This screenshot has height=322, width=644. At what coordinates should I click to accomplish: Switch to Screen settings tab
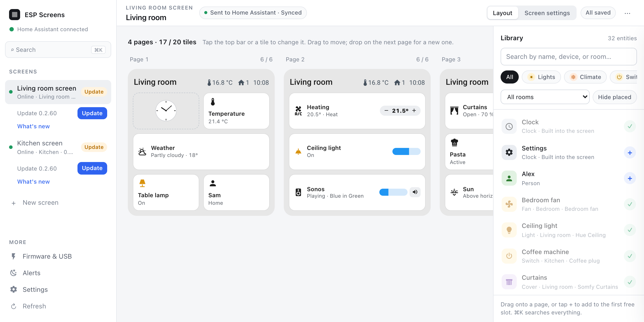[x=547, y=13]
